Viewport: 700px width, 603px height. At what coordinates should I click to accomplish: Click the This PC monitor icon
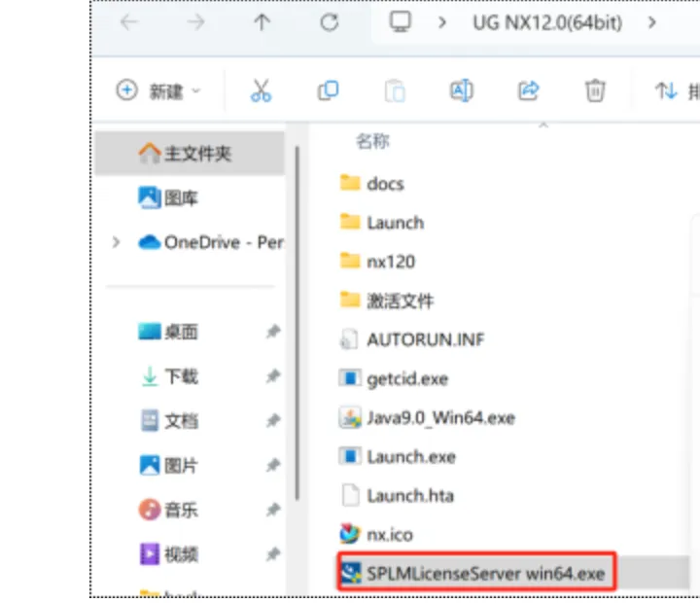pyautogui.click(x=400, y=21)
